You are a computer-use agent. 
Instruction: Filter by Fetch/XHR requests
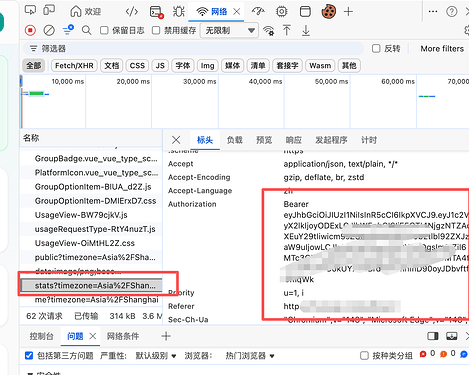pos(74,65)
